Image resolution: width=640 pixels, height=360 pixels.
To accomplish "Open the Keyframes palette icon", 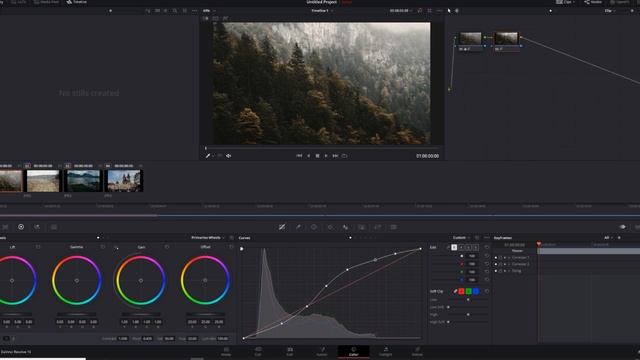I will click(622, 227).
